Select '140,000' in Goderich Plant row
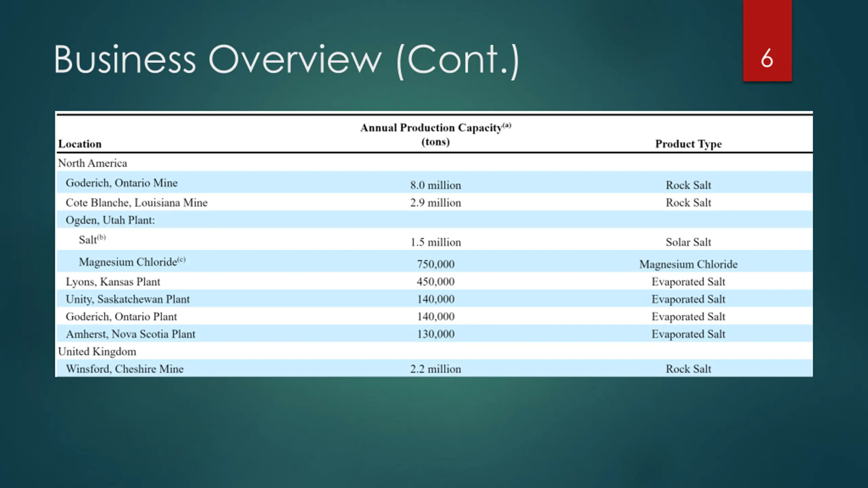Screen dimensions: 868x488 point(435,317)
